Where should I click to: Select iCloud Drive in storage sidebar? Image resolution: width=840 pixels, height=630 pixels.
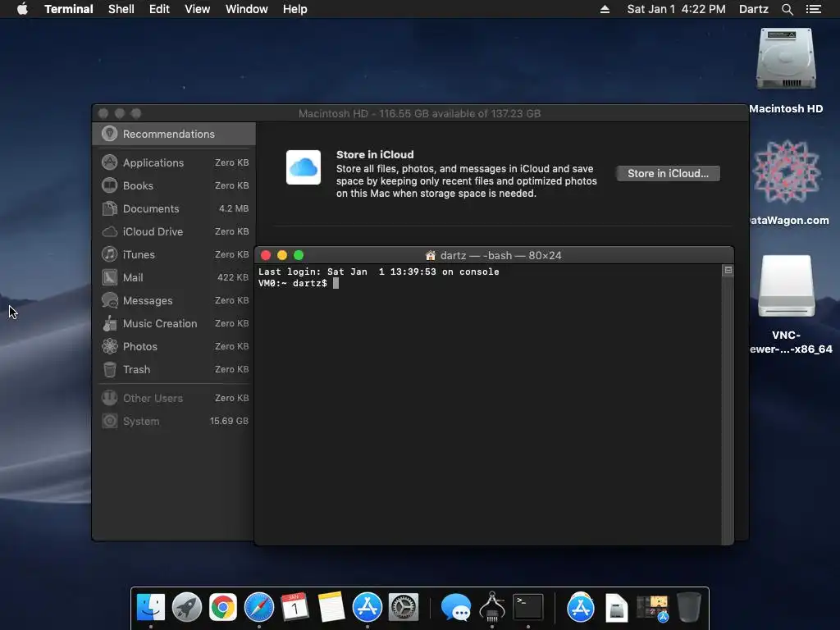[174, 231]
